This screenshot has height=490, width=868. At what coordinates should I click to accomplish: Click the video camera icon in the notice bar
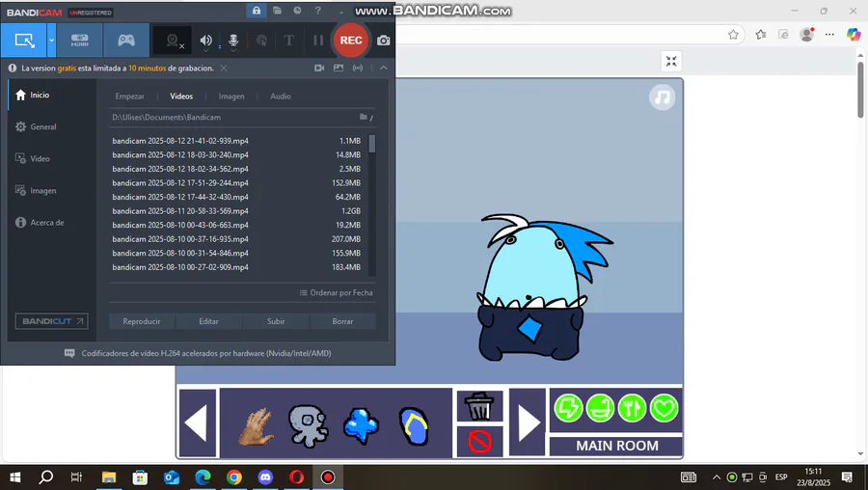coord(319,68)
